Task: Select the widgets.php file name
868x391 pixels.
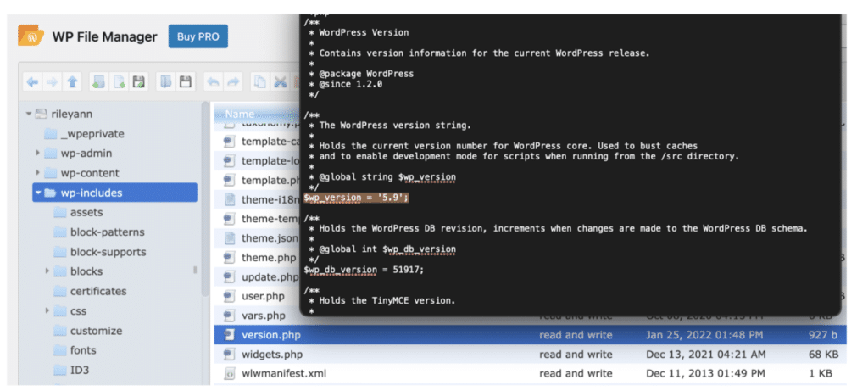Action: 272,355
